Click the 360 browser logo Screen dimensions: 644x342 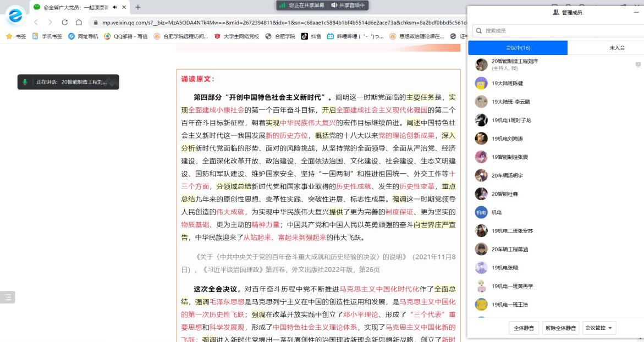point(16,16)
